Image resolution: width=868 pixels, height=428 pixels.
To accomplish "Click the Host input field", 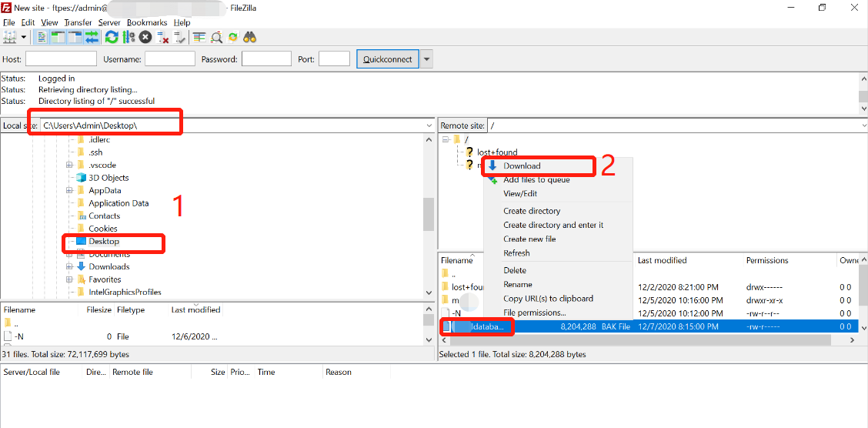I will tap(61, 59).
